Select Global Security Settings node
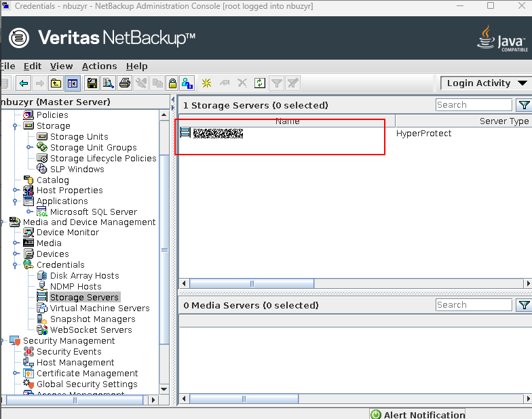The image size is (532, 419). coord(87,384)
